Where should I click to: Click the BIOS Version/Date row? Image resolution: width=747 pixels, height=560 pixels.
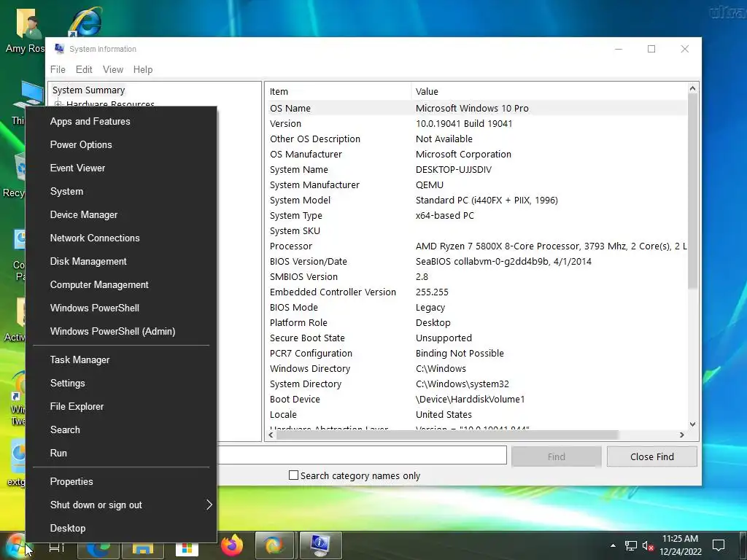pyautogui.click(x=476, y=262)
